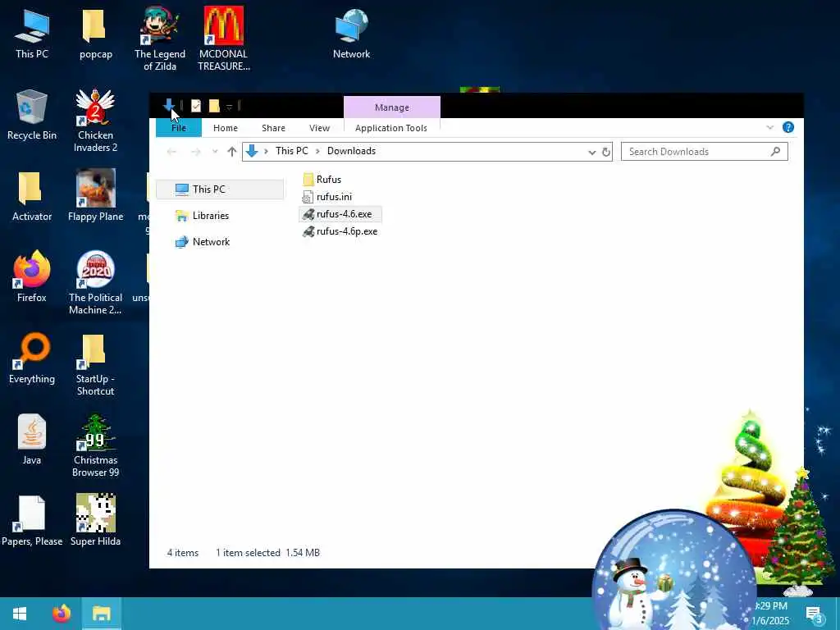Click File Explorer taskbar button
This screenshot has height=630, width=840.
101,614
